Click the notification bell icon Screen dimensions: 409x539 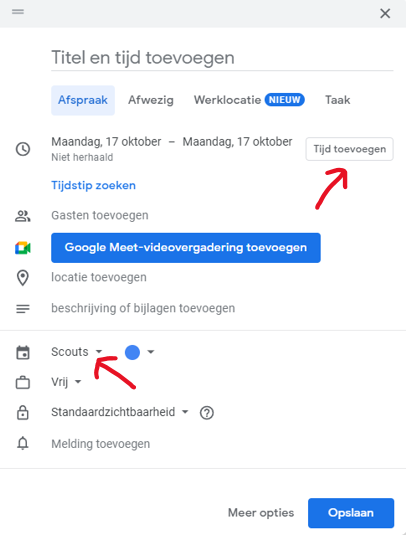[23, 443]
